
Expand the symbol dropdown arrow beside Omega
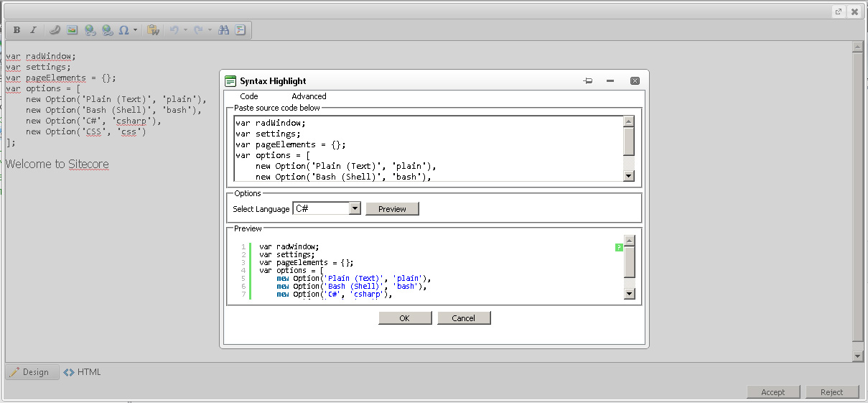[135, 30]
